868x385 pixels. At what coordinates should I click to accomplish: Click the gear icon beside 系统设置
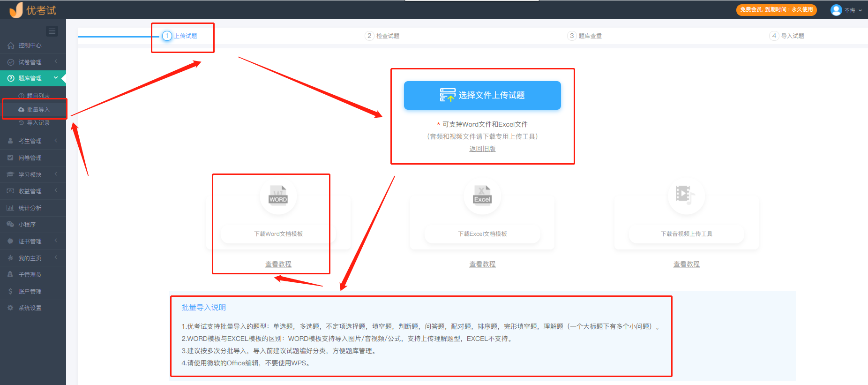pyautogui.click(x=10, y=308)
